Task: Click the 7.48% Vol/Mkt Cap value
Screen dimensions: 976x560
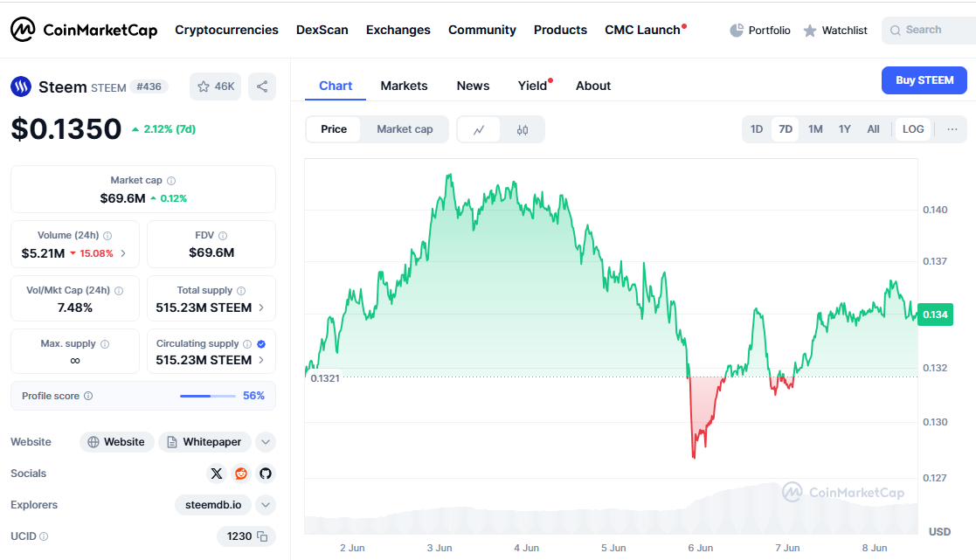Action: (x=74, y=308)
